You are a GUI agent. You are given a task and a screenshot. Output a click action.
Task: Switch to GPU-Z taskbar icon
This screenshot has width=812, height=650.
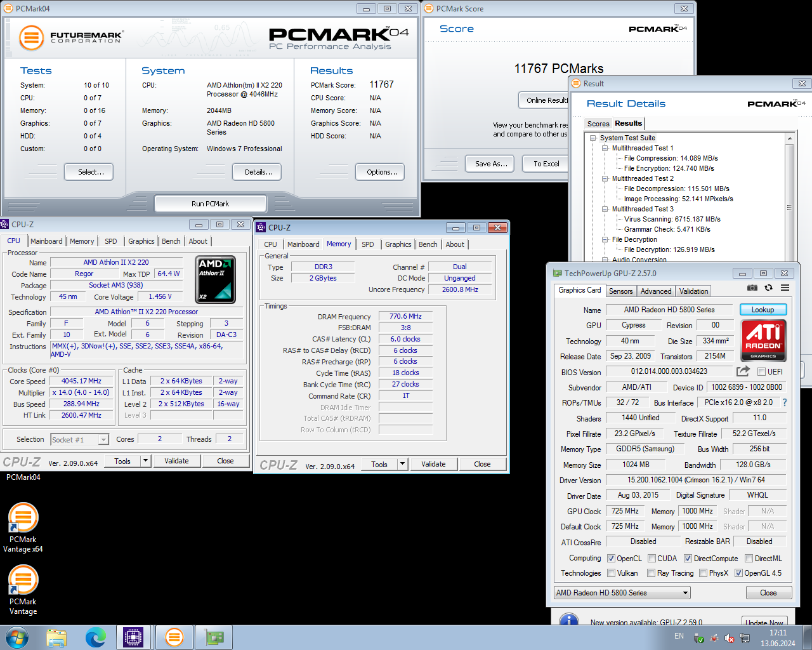point(214,637)
